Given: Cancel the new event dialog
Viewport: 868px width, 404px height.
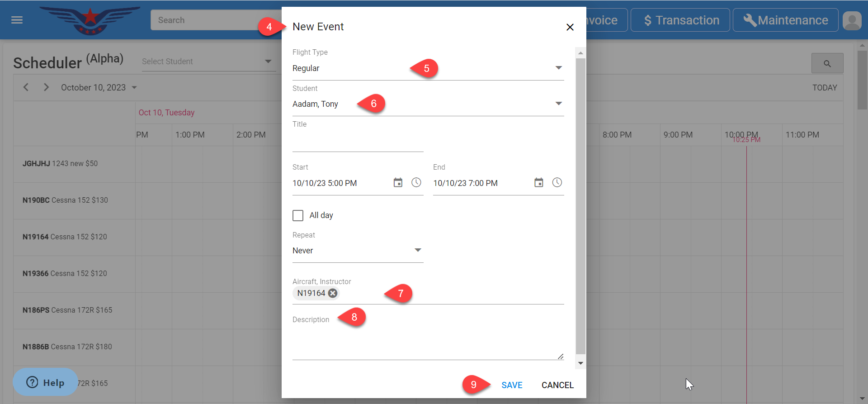Looking at the screenshot, I should 557,385.
